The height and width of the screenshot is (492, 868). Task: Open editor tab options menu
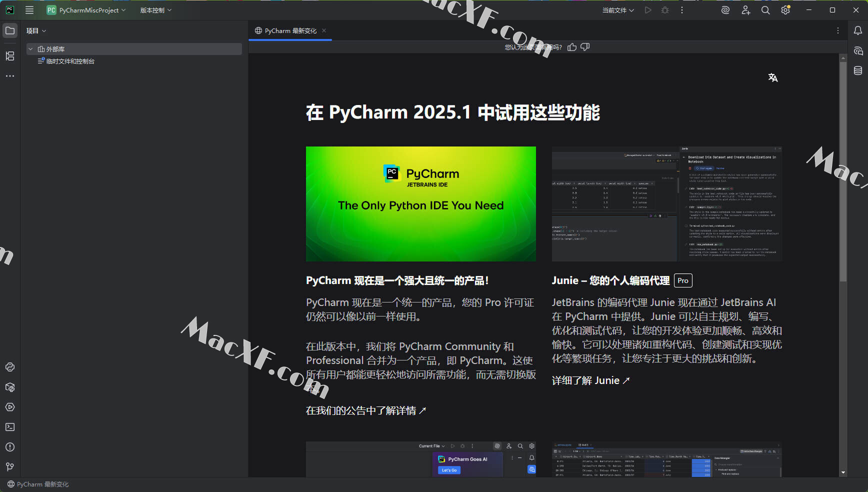[x=838, y=30]
